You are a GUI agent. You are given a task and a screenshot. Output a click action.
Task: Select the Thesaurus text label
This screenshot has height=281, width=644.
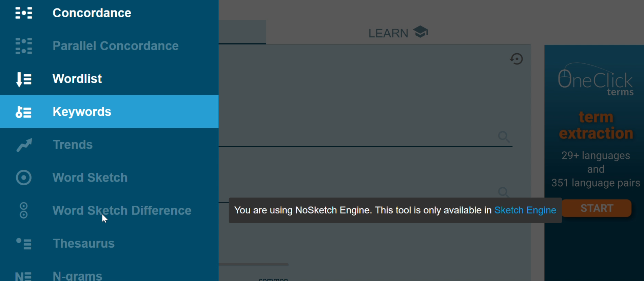(x=83, y=243)
